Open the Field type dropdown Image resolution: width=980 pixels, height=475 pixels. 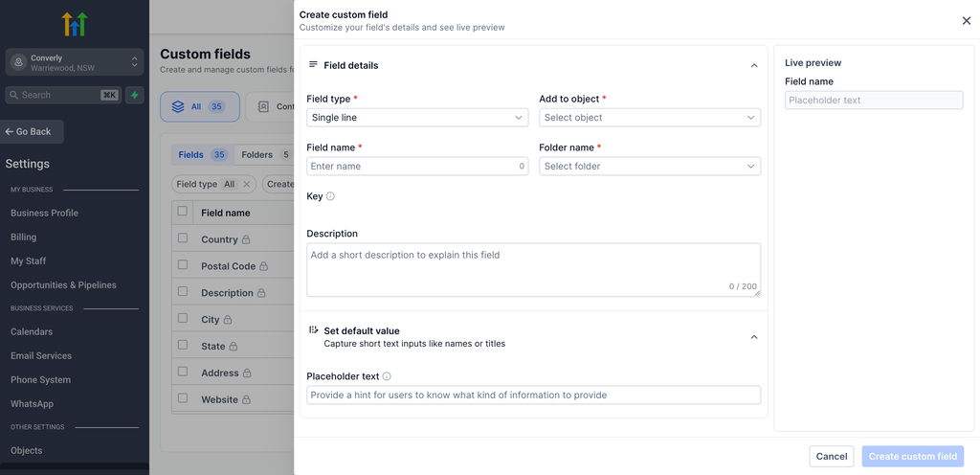(x=417, y=118)
